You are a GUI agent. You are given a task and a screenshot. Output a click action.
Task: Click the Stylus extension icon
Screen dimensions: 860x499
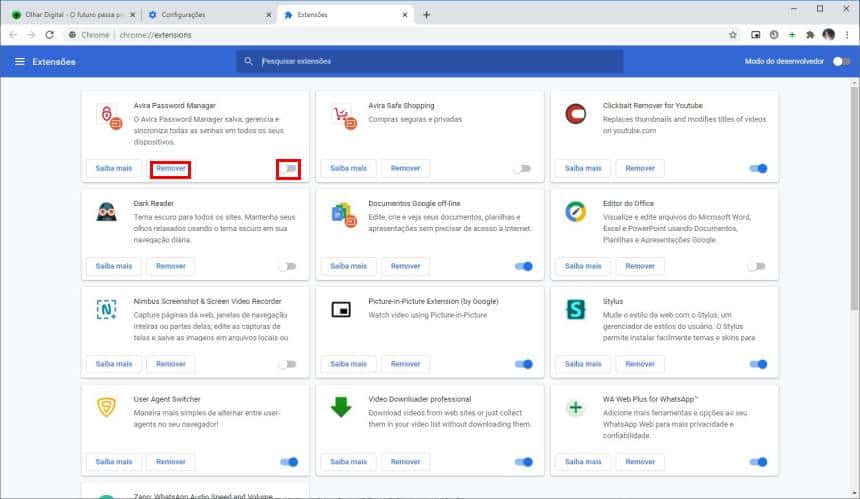(x=575, y=309)
